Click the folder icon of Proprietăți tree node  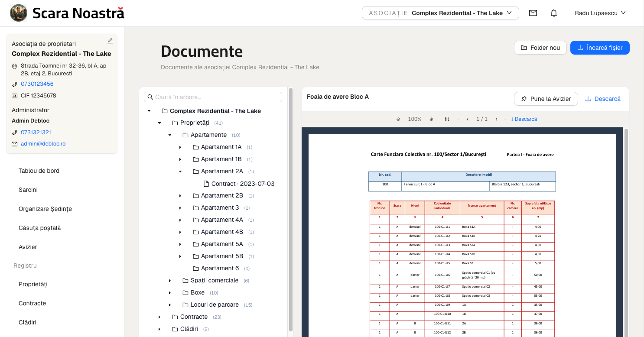tap(175, 123)
